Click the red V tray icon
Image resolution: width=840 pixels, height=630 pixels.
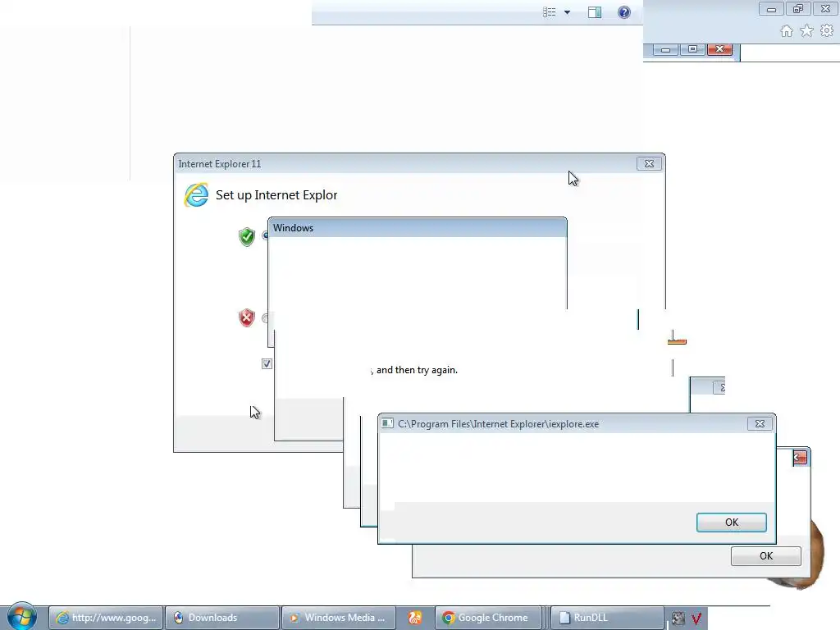[696, 619]
